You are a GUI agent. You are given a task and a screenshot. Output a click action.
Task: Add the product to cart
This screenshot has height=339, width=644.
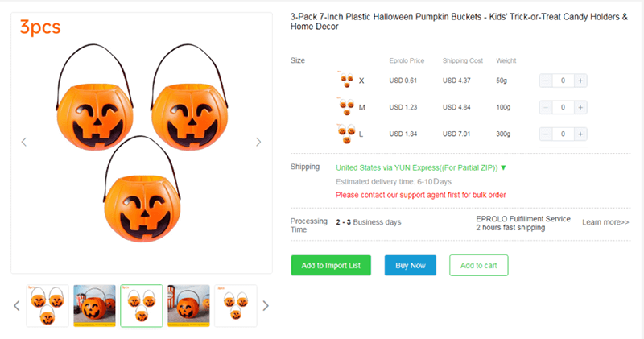[x=478, y=265]
